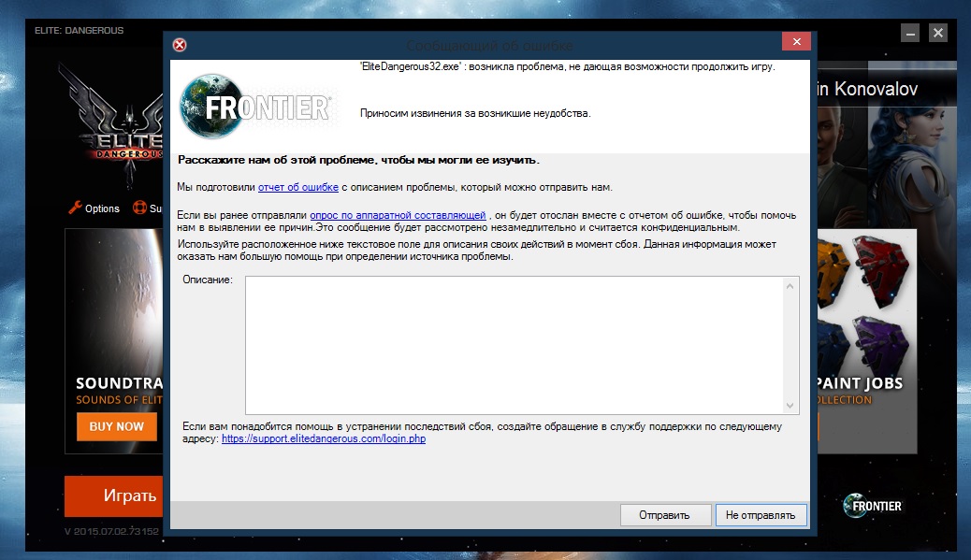Open Options in the launcher
This screenshot has width=971, height=560.
[x=94, y=208]
